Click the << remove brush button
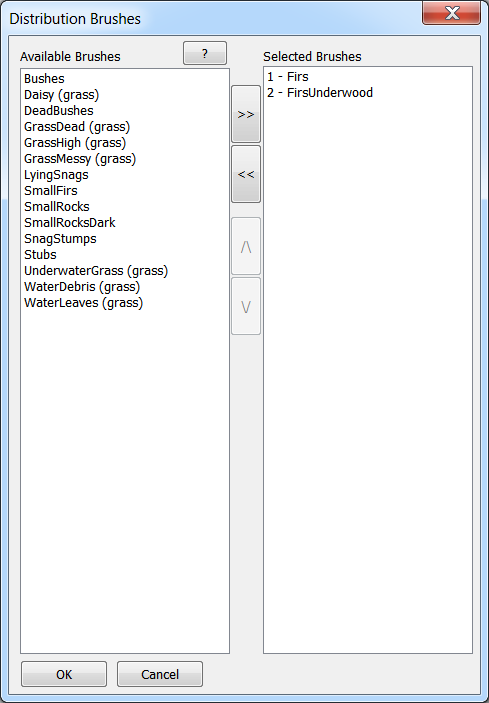 [246, 174]
